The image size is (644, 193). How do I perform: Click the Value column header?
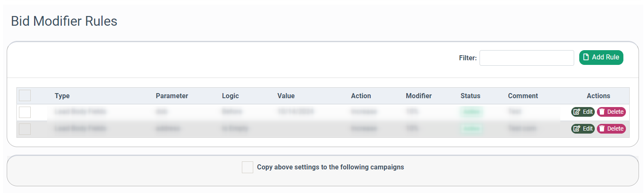coord(286,96)
